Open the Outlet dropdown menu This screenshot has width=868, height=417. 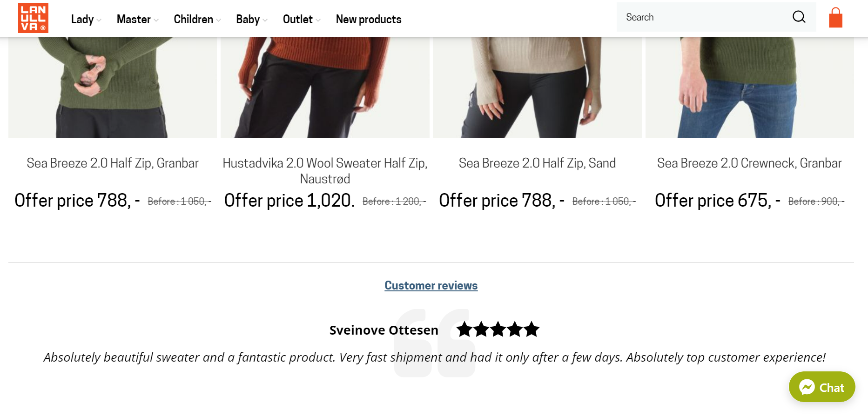[x=301, y=20]
